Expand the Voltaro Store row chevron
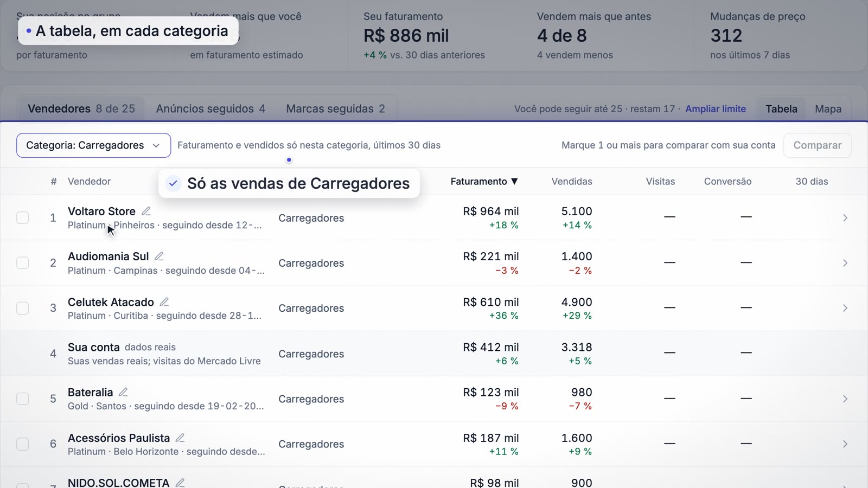 845,218
